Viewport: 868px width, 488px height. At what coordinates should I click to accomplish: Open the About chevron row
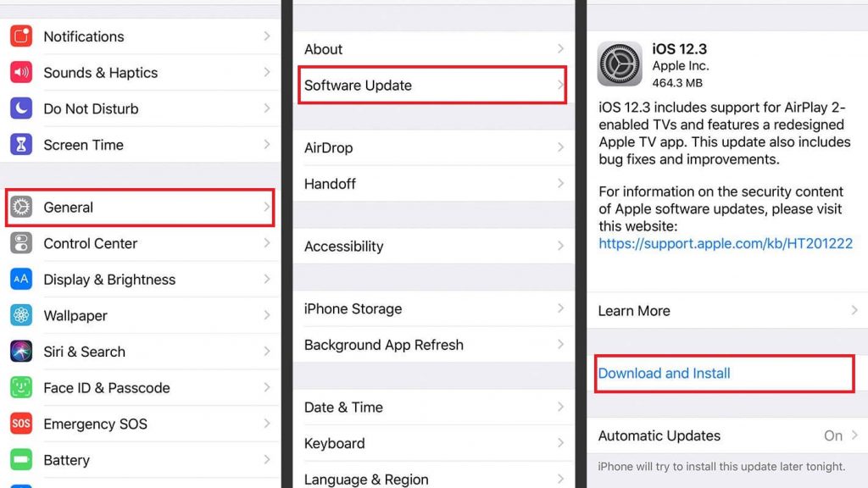433,48
